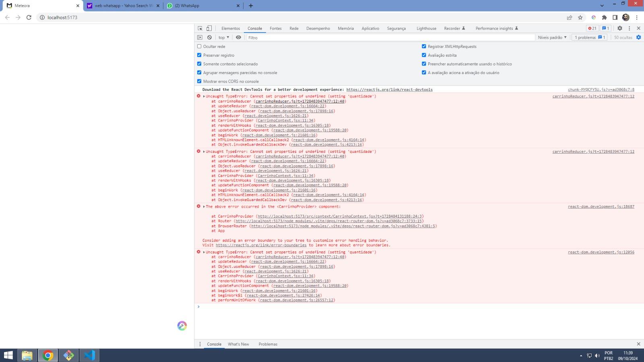Open Chrome extensions puzzle icon

tap(604, 17)
